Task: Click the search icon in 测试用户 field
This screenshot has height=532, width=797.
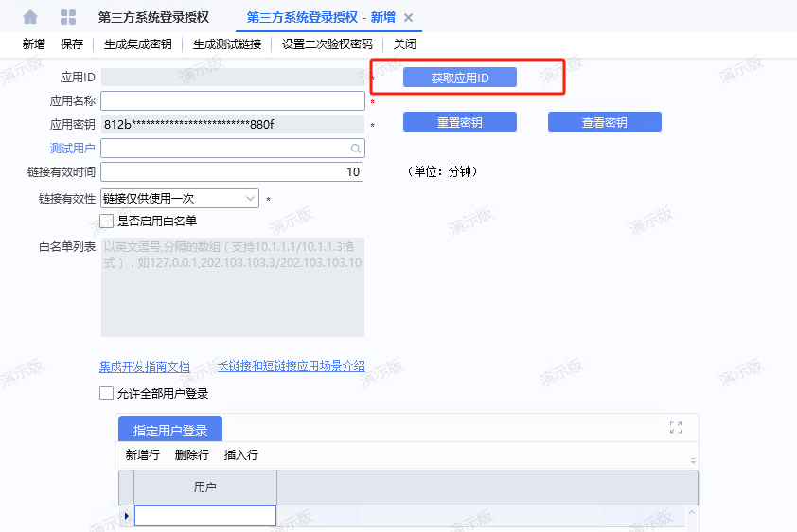Action: (x=356, y=149)
